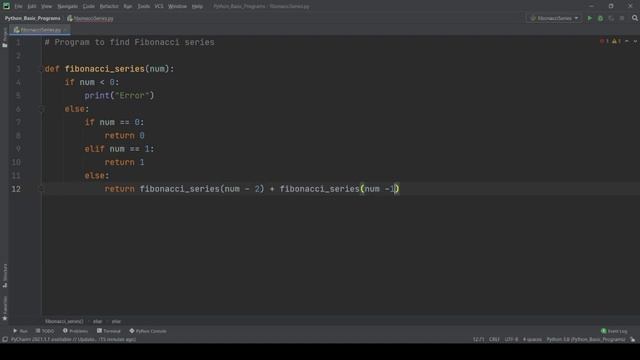Screen dimensions: 640x360
Task: Click FibonacciSeries.py in the navigation bar
Action: pyautogui.click(x=90, y=18)
